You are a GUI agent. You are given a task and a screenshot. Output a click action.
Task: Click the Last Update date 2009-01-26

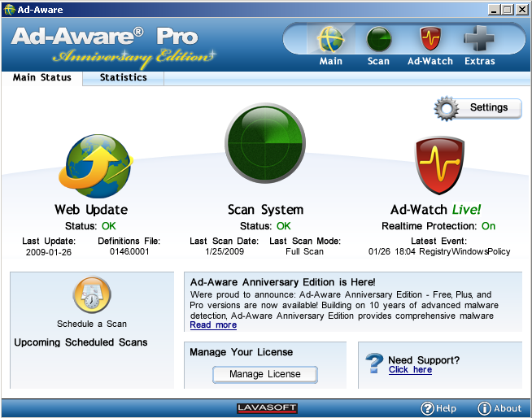tap(49, 252)
